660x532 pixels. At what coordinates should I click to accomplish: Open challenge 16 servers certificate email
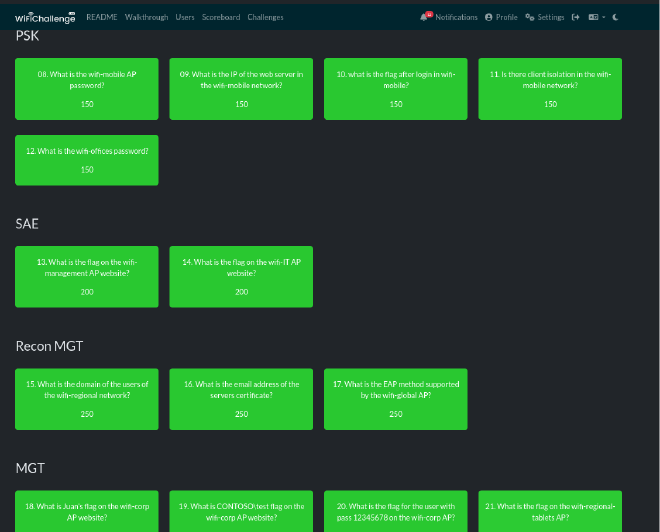coord(241,399)
